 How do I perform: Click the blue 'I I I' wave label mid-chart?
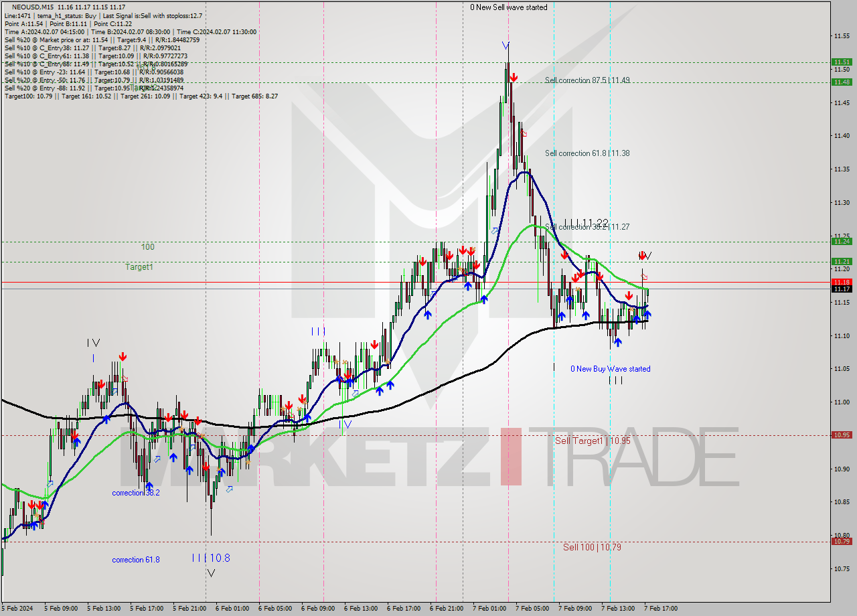click(318, 331)
